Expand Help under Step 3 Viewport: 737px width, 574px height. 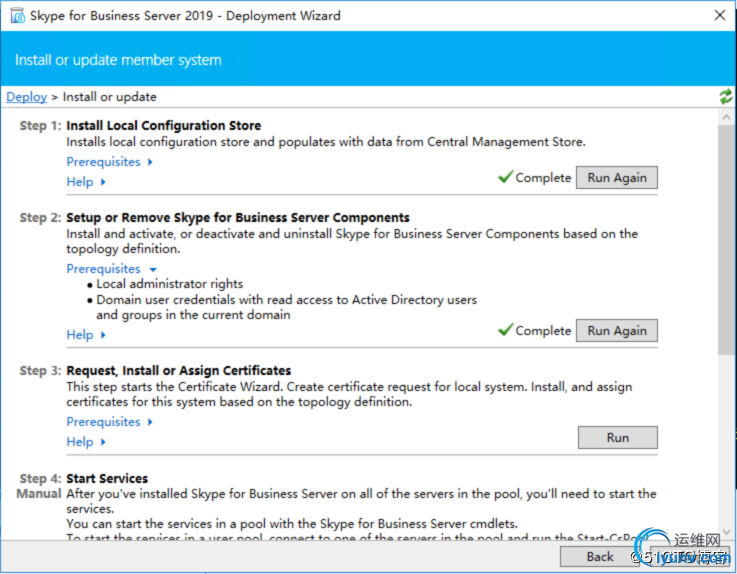[x=86, y=442]
